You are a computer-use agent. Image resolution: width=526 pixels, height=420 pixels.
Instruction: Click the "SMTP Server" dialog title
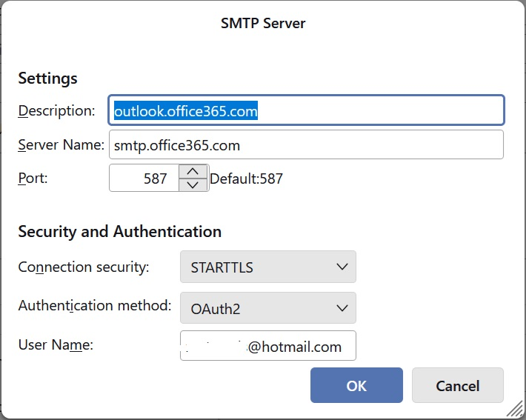(x=263, y=23)
